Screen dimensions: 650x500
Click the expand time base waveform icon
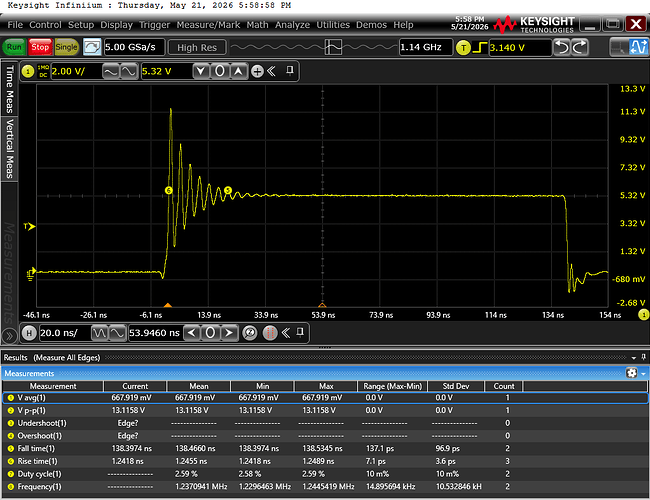[x=117, y=333]
